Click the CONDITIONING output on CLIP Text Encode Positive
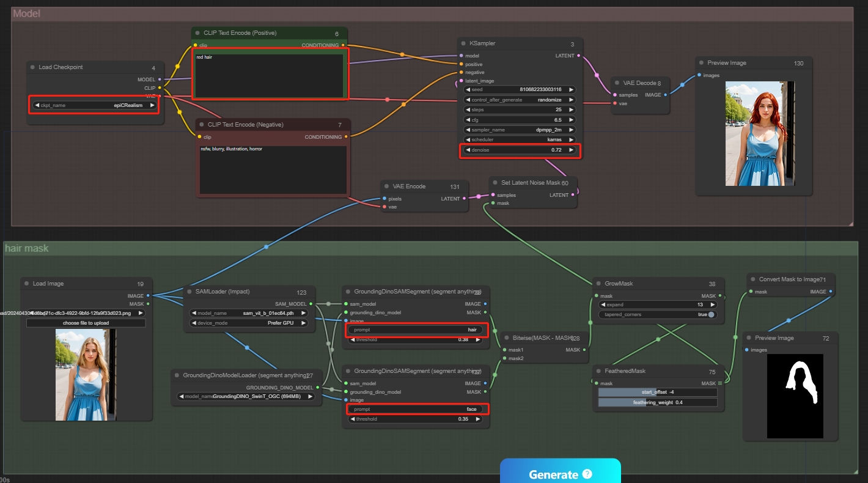Image resolution: width=868 pixels, height=483 pixels. [344, 45]
